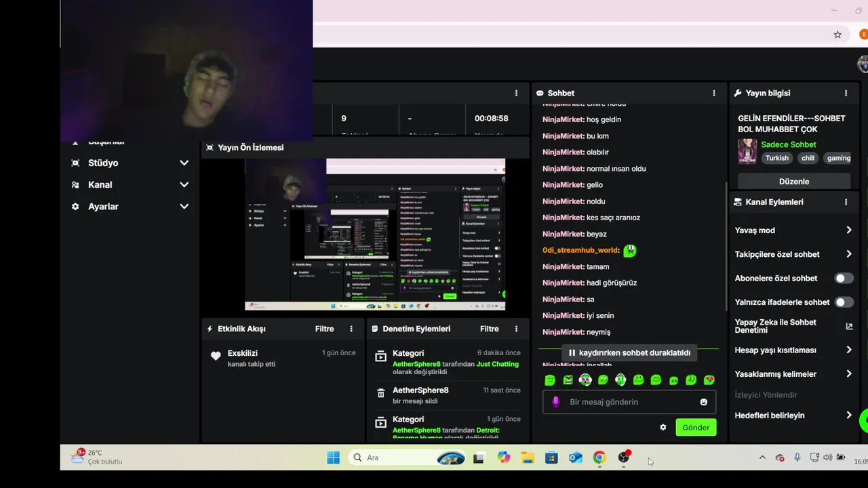
Task: Click the heart-eyes emote
Action: [709, 380]
